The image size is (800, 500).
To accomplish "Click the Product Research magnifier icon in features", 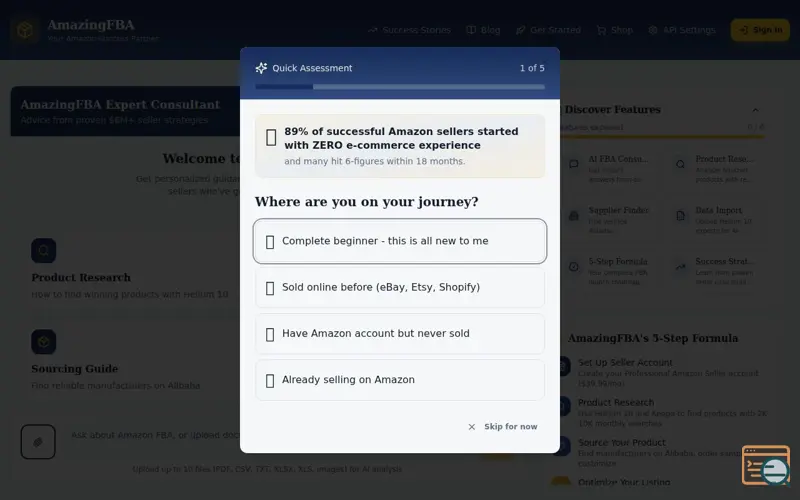I will tap(681, 164).
